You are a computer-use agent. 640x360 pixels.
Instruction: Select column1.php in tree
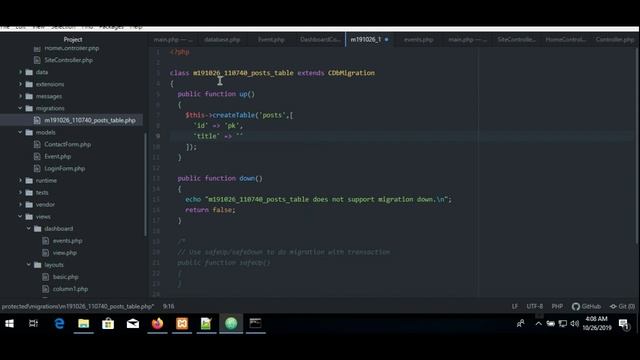70,289
